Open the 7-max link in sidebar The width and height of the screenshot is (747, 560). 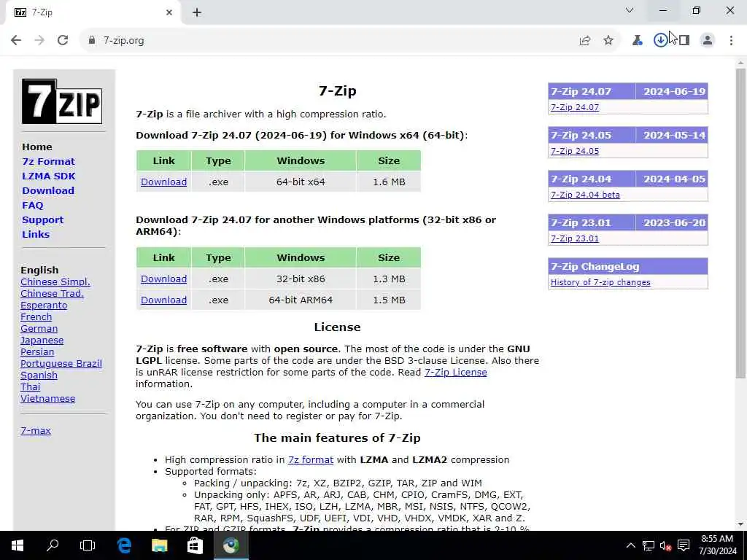pos(36,430)
